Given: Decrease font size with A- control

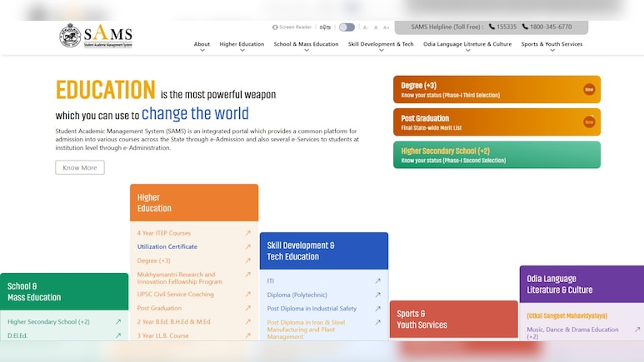Looking at the screenshot, I should click(366, 27).
